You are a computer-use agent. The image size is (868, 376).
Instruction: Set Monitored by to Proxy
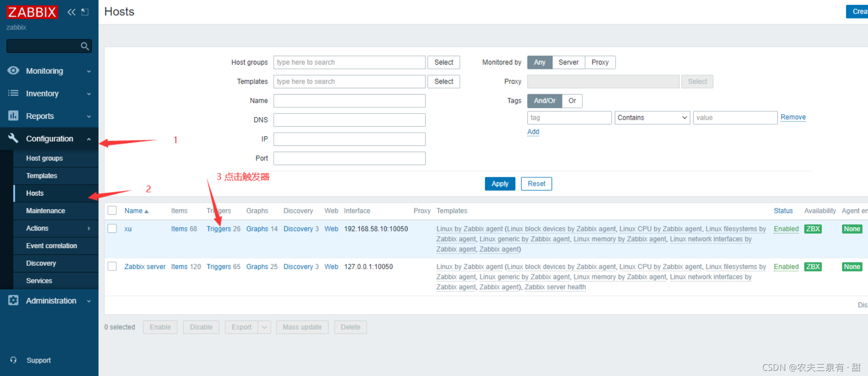pyautogui.click(x=600, y=62)
